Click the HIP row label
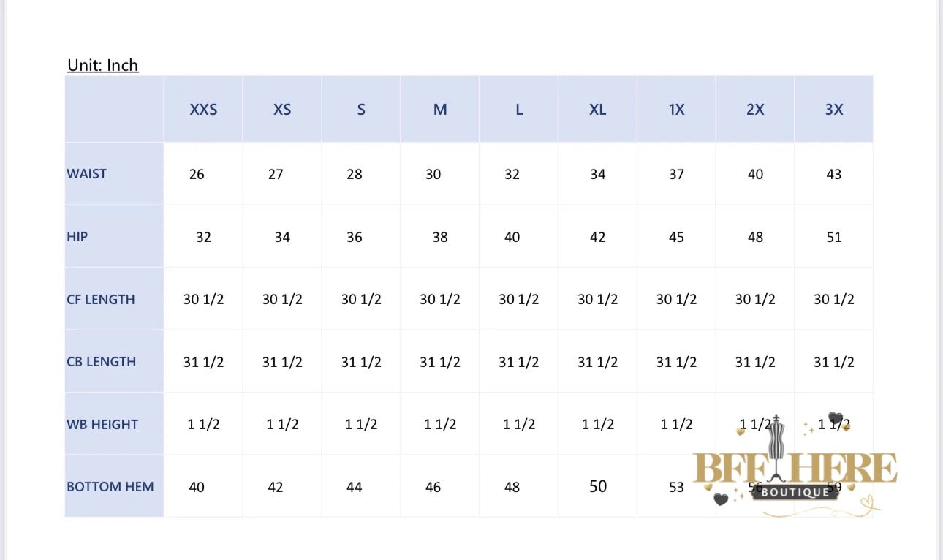The width and height of the screenshot is (943, 560). coord(77,237)
